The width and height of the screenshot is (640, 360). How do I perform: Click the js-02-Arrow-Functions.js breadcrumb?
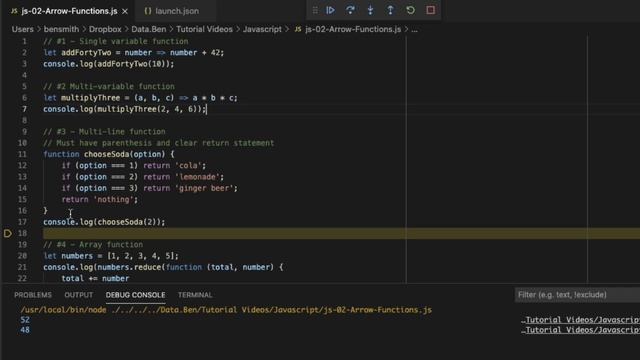pyautogui.click(x=353, y=29)
